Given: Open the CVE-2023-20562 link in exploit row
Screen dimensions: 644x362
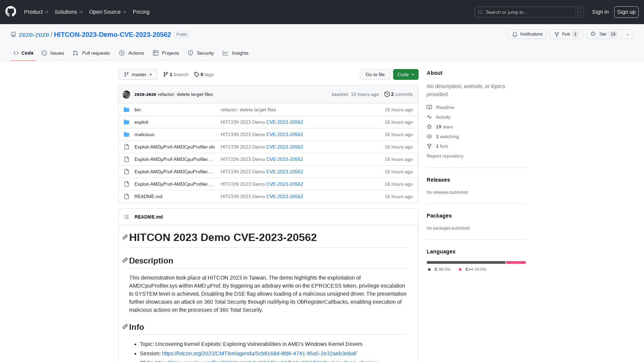Looking at the screenshot, I should [285, 122].
